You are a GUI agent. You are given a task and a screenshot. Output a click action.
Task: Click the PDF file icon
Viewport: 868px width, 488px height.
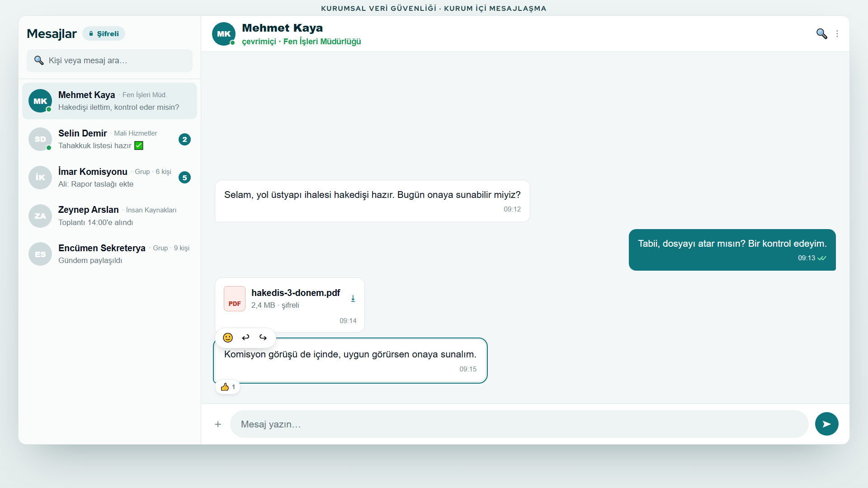point(235,299)
